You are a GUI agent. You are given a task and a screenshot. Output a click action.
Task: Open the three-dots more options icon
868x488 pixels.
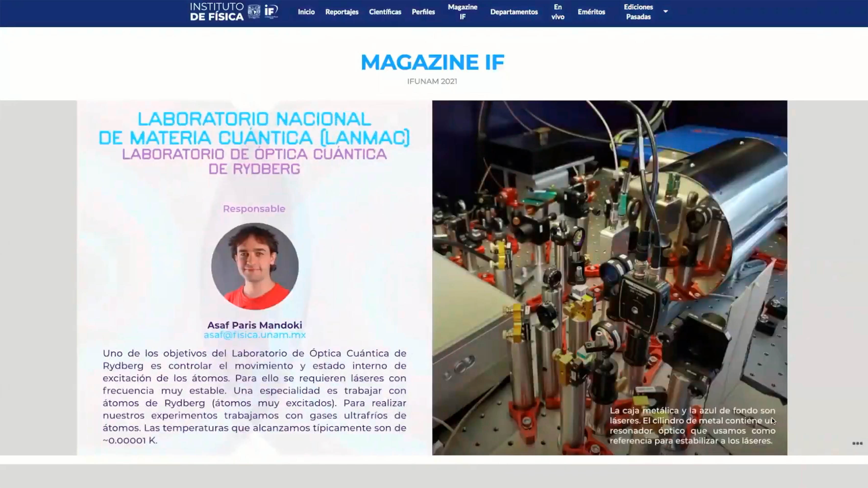[857, 443]
